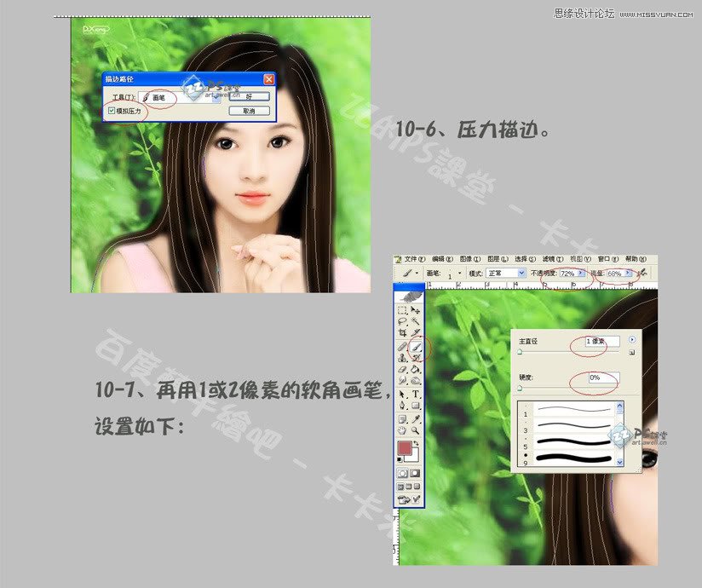Pick the Lasso tool
The height and width of the screenshot is (588, 702).
pos(402,320)
